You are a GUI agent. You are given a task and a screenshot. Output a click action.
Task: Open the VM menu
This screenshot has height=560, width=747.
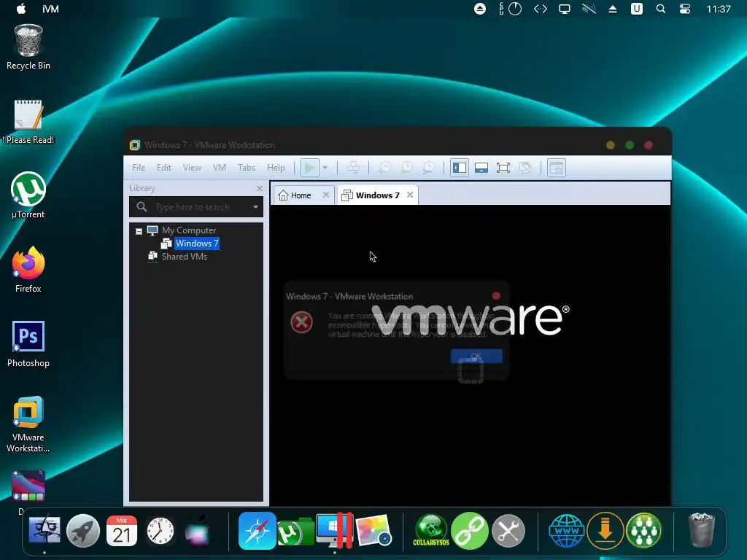click(x=219, y=168)
